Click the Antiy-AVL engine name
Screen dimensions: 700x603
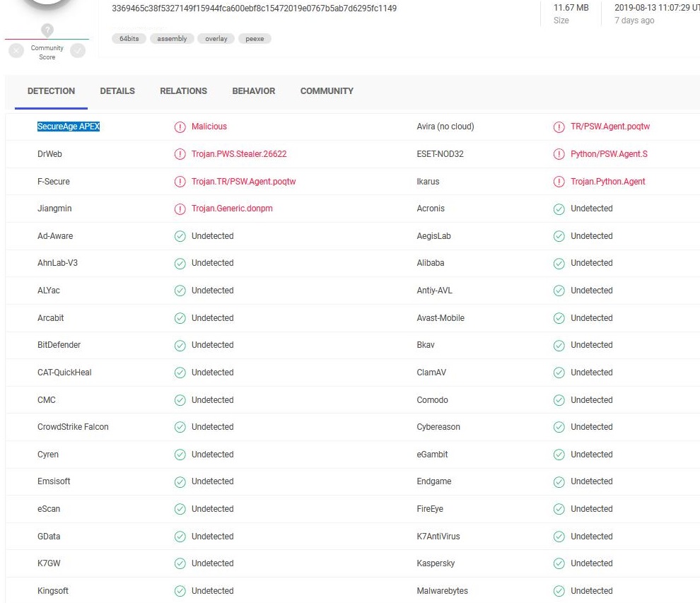[x=434, y=291]
